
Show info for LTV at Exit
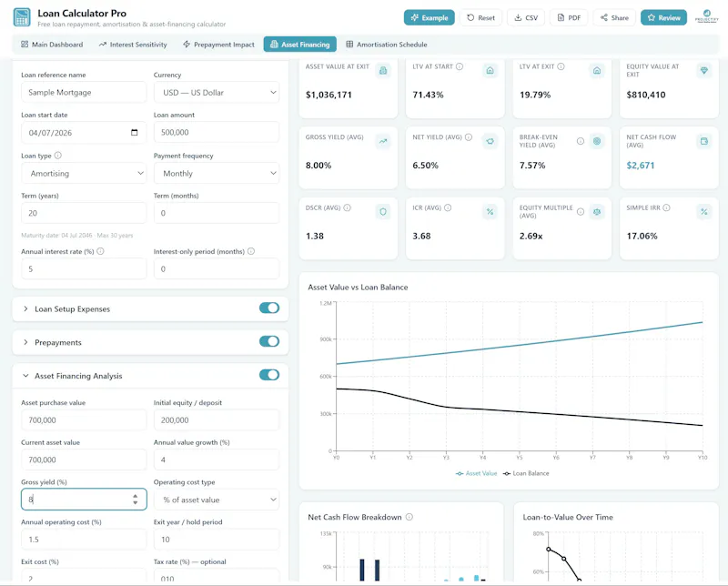pos(561,66)
